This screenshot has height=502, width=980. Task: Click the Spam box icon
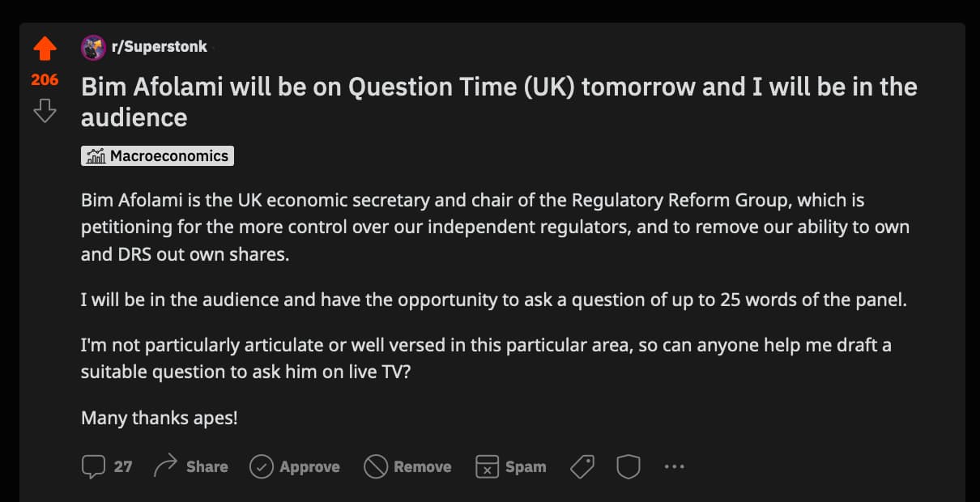(487, 466)
